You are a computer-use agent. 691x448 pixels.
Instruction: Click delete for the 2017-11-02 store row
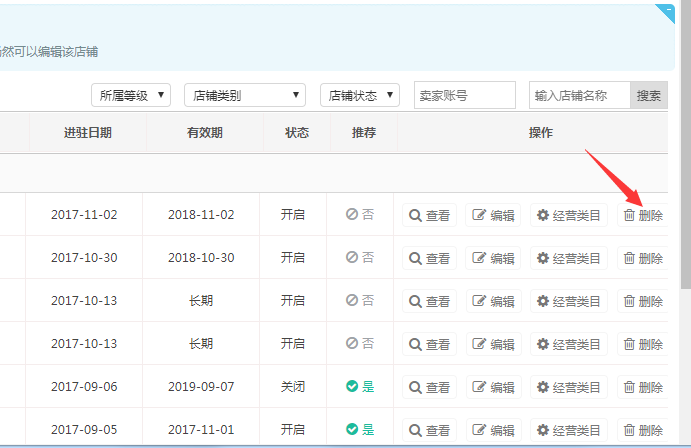(x=642, y=215)
